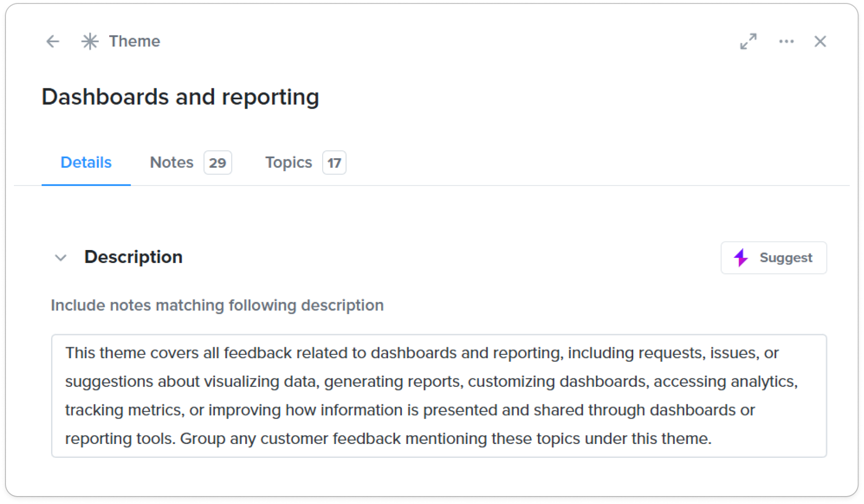Go back using the left arrow icon
Screen dimensions: 864x504
(x=53, y=41)
